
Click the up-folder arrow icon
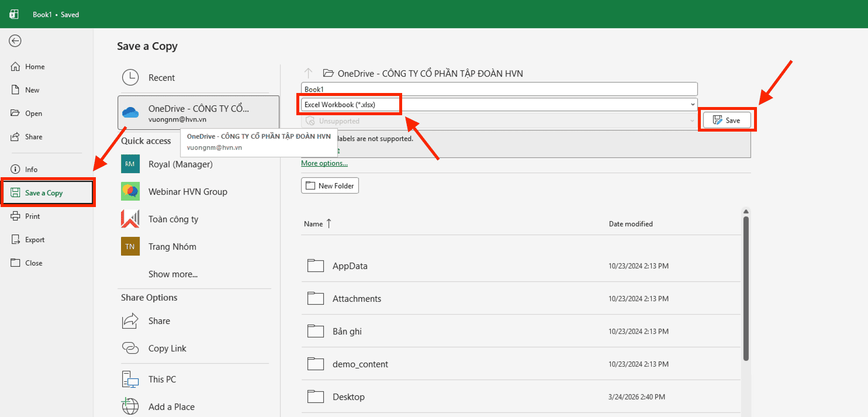309,73
